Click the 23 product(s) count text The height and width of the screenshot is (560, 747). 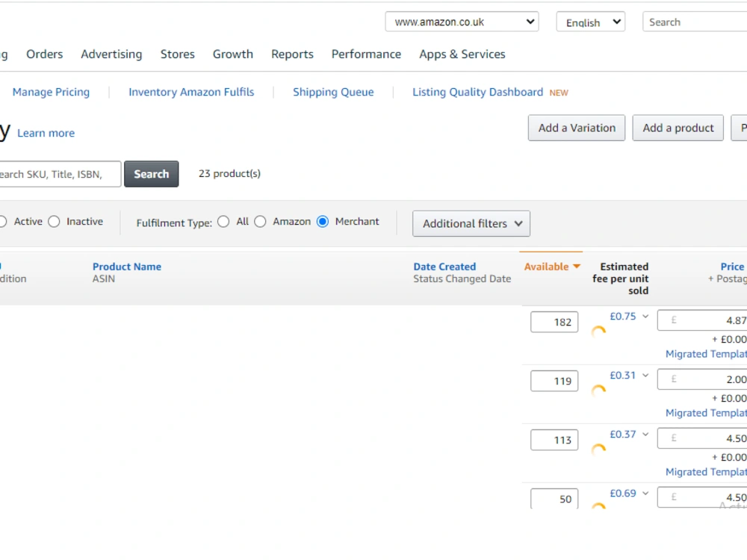pos(229,174)
